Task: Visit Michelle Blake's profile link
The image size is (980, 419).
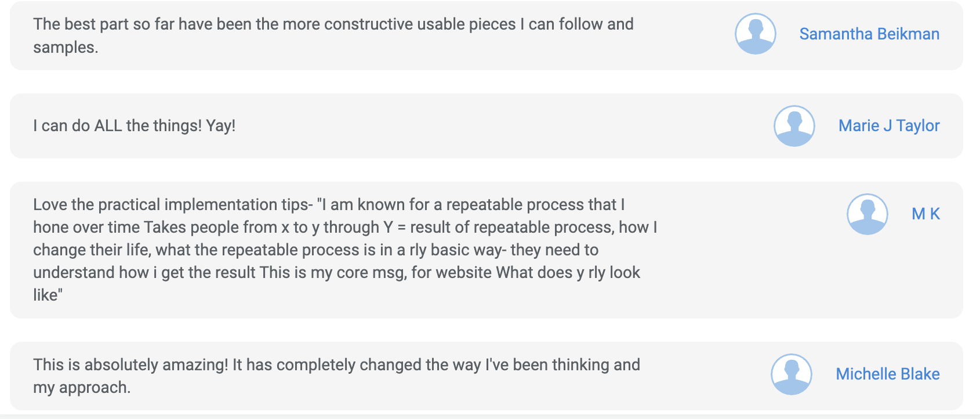Action: [x=887, y=374]
